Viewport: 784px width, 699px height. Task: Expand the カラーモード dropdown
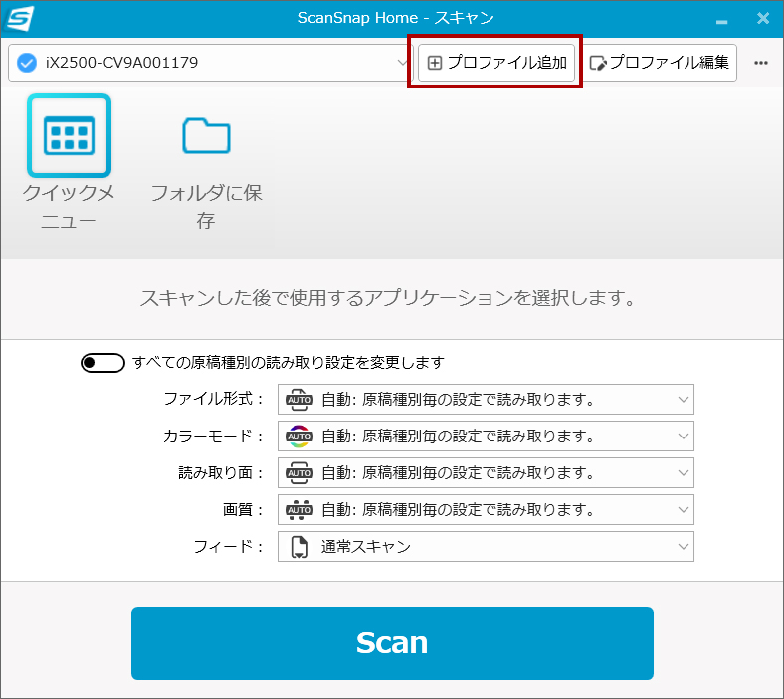[486, 437]
